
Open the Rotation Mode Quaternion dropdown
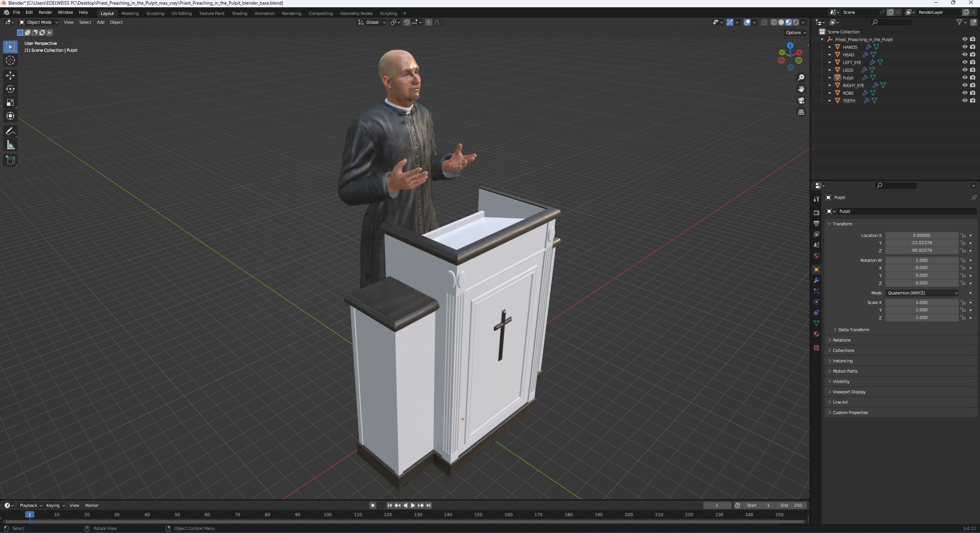(921, 293)
